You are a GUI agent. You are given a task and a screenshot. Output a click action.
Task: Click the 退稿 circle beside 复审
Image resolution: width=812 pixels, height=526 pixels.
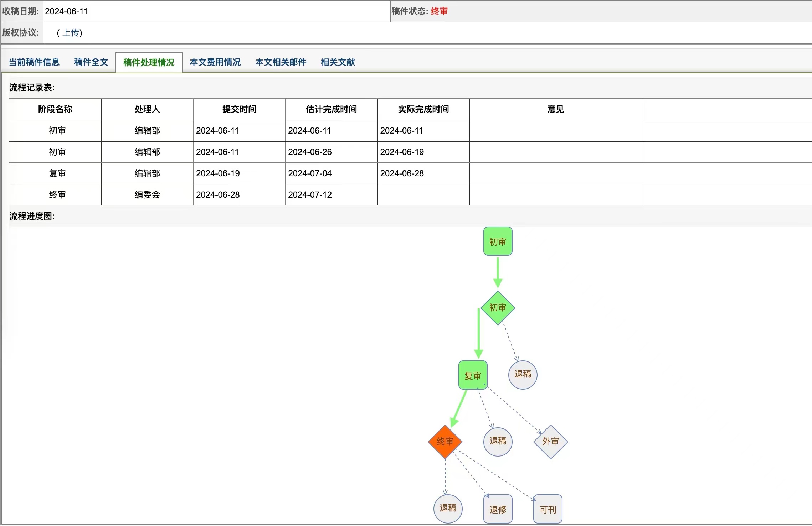coord(523,375)
